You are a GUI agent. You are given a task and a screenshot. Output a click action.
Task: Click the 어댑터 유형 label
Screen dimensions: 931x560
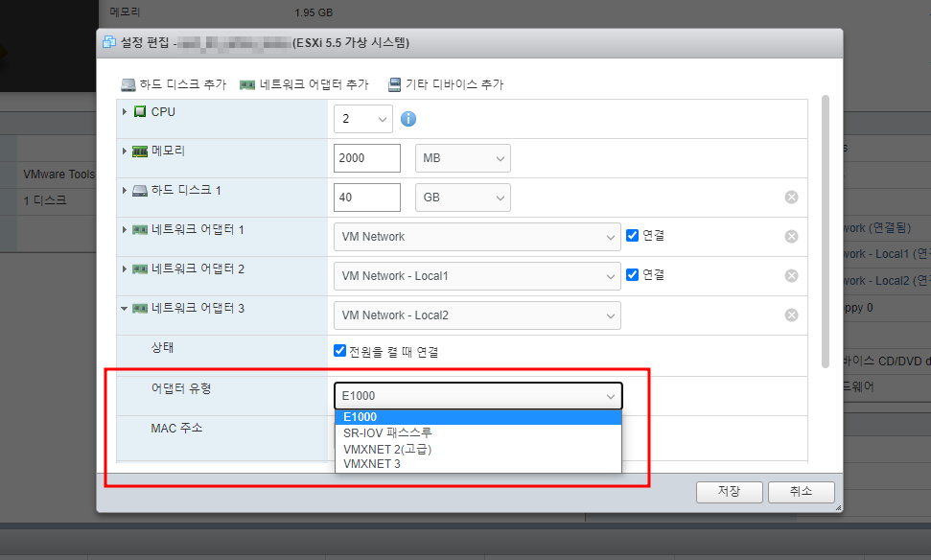coord(181,388)
